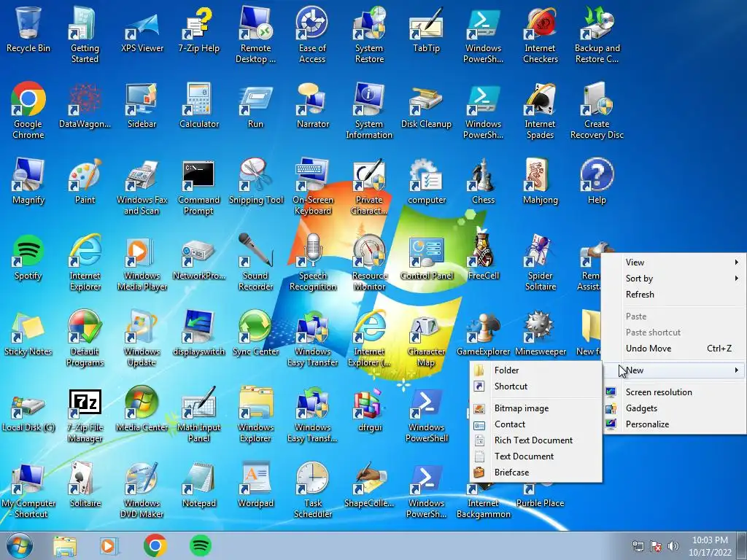747x560 pixels.
Task: Open the New submenu arrow
Action: (x=737, y=370)
